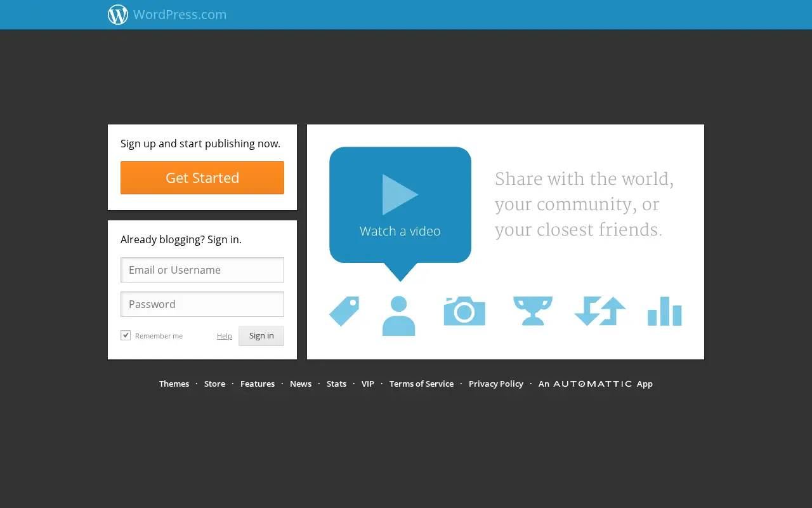Click the VIP footer link
Viewport: 812px width, 508px height.
368,384
